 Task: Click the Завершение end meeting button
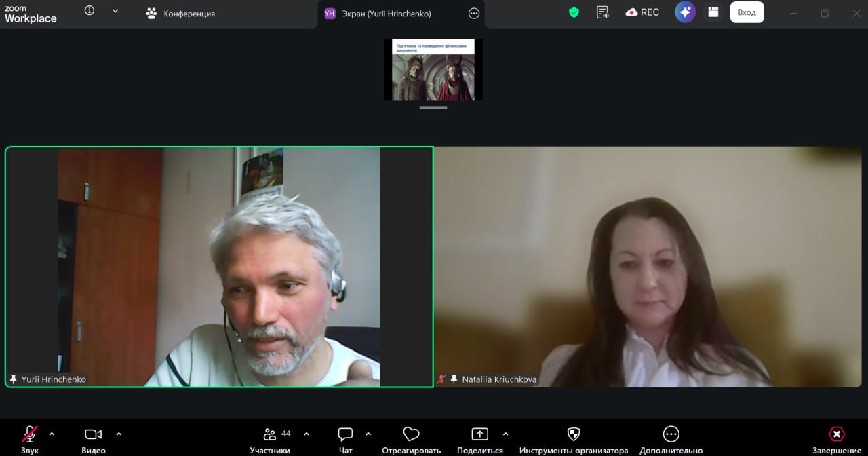pyautogui.click(x=837, y=439)
